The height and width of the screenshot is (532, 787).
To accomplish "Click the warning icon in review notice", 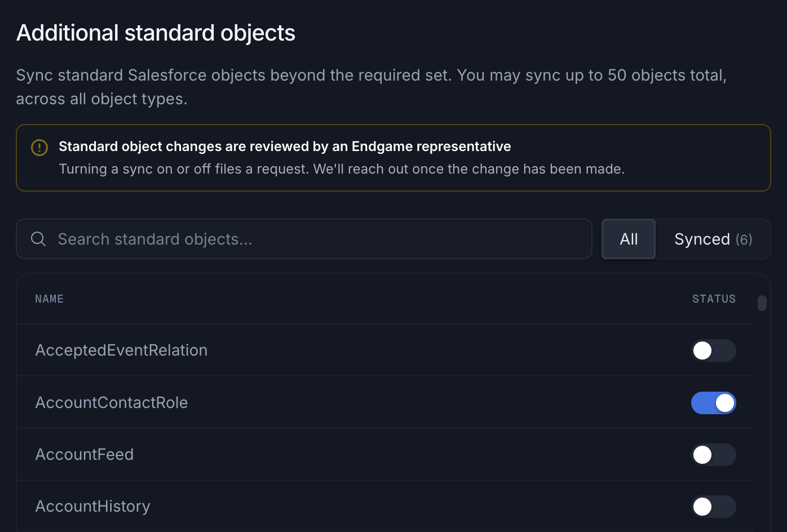I will (x=39, y=148).
